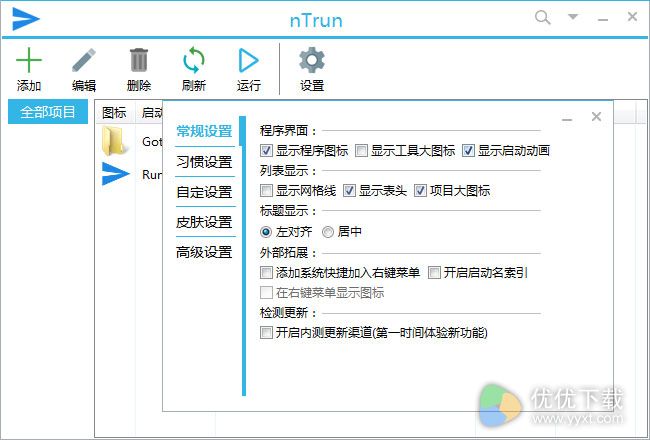Toggle 显示表头 checkbox
The width and height of the screenshot is (650, 440).
coord(349,191)
